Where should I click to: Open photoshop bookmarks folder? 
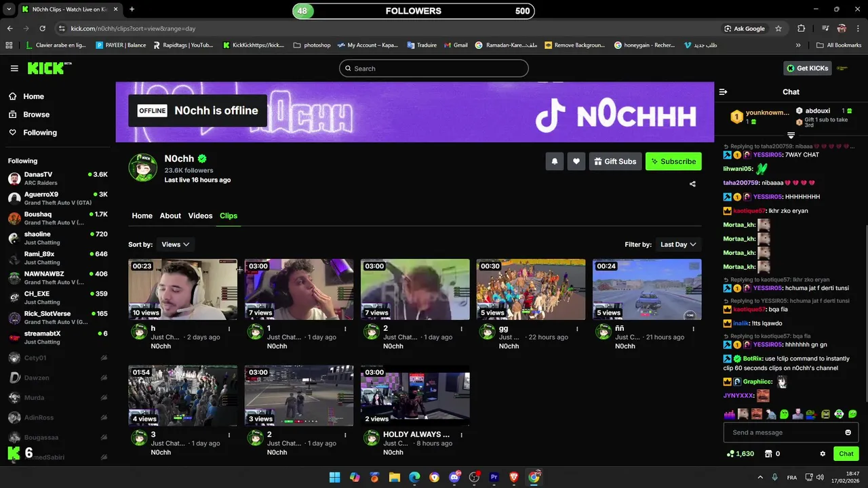312,45
